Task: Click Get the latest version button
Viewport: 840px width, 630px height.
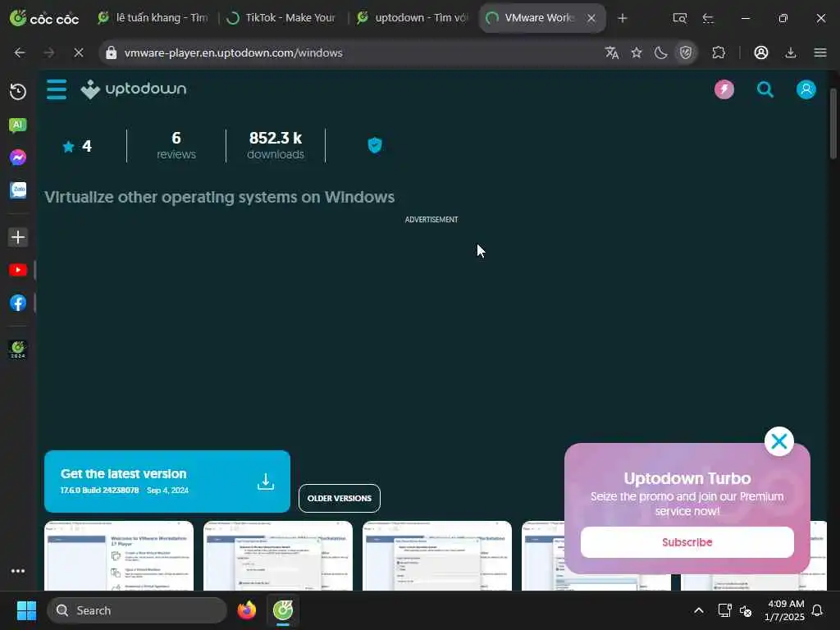Action: pos(167,481)
